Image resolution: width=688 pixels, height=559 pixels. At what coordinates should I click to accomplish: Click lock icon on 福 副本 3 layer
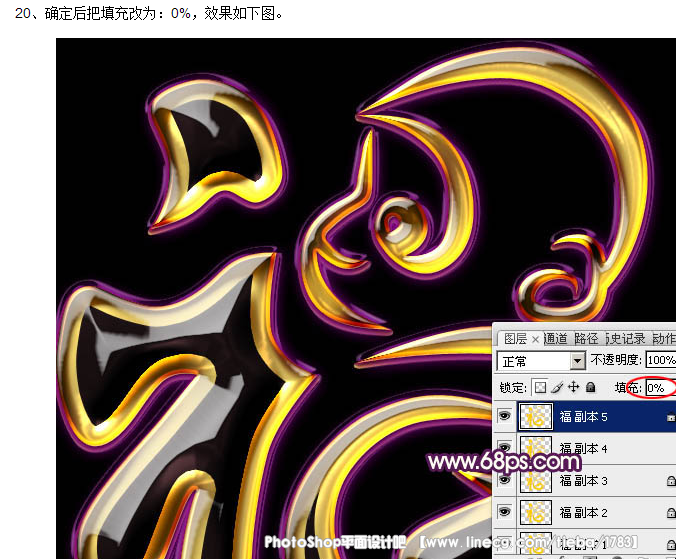click(x=670, y=481)
